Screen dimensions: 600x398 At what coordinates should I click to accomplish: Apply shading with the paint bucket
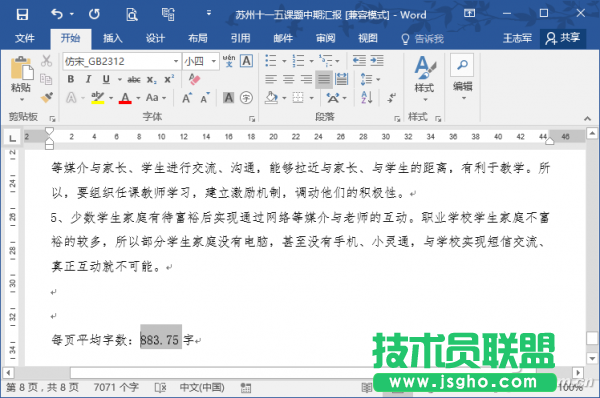[271, 98]
